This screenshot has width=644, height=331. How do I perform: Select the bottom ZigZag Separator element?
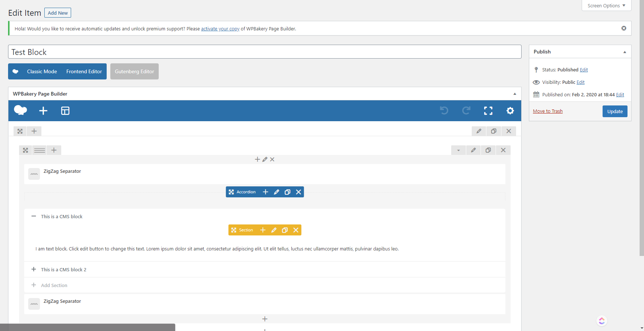265,304
